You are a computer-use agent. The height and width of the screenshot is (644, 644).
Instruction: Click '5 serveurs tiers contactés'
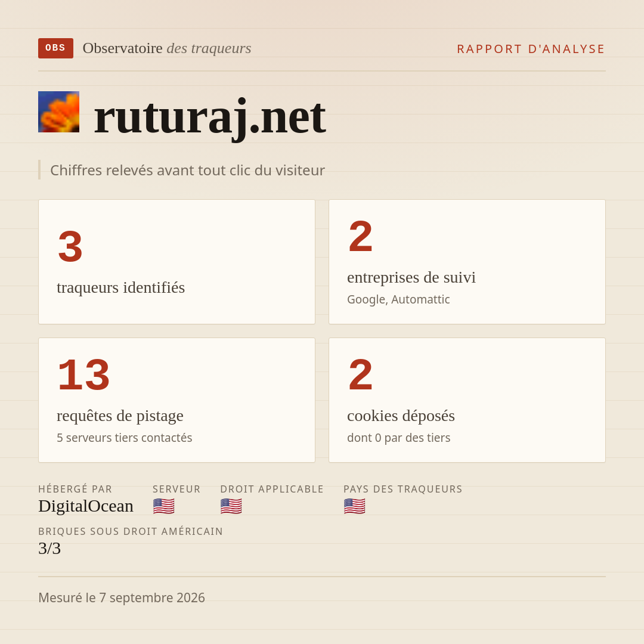pos(125,438)
